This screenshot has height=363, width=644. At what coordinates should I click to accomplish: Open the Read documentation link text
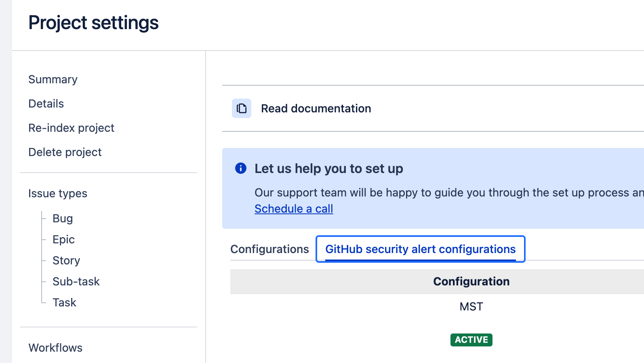[x=316, y=108]
